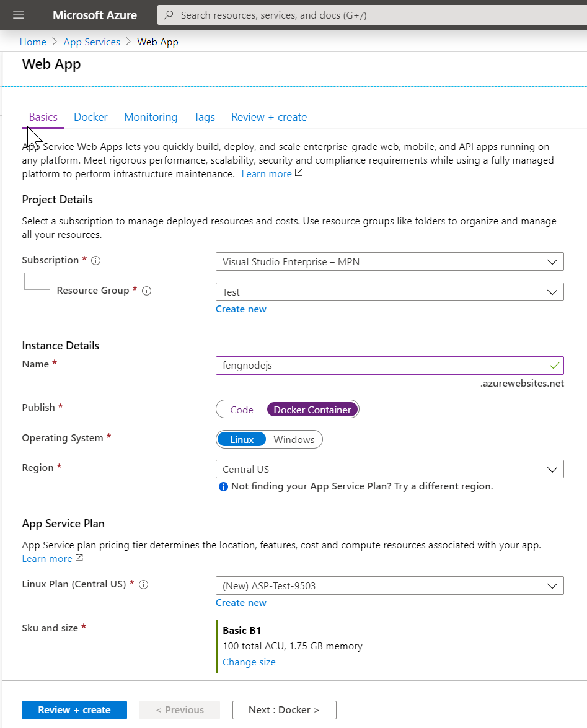Click Next : Docker button
Image resolution: width=587 pixels, height=728 pixels.
(285, 710)
